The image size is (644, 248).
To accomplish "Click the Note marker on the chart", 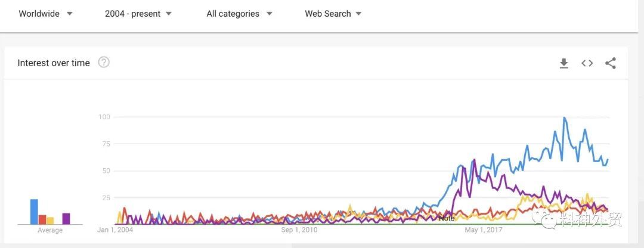I will click(x=447, y=218).
